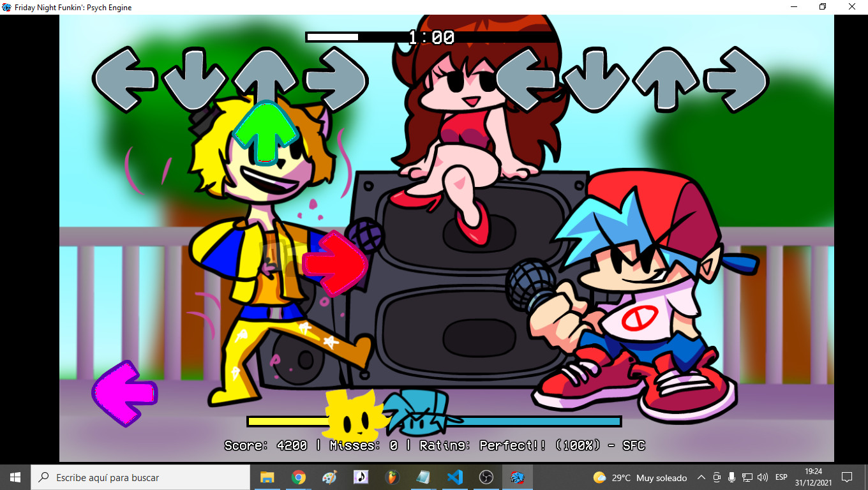Click the opponent's left arrow receptor
The height and width of the screenshot is (490, 868).
(x=125, y=80)
